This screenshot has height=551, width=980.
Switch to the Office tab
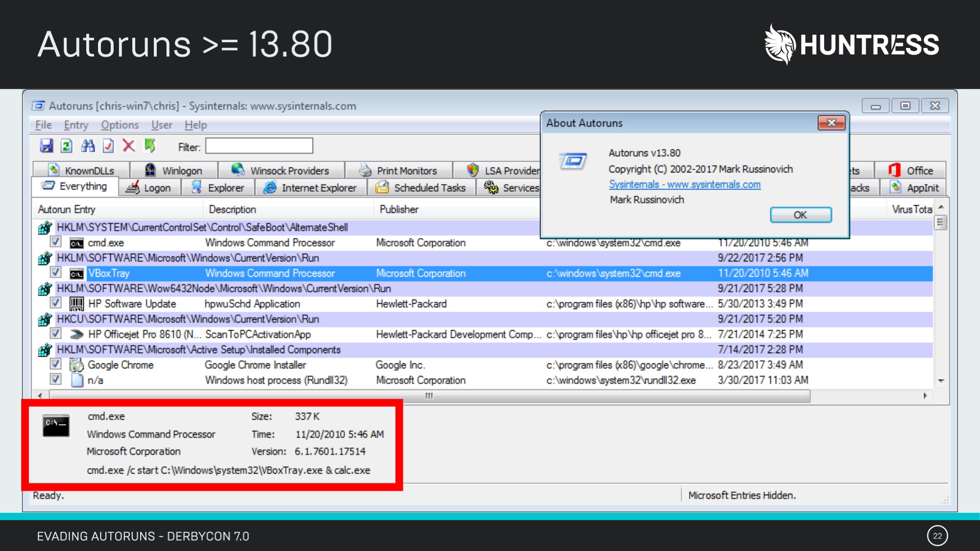[910, 170]
